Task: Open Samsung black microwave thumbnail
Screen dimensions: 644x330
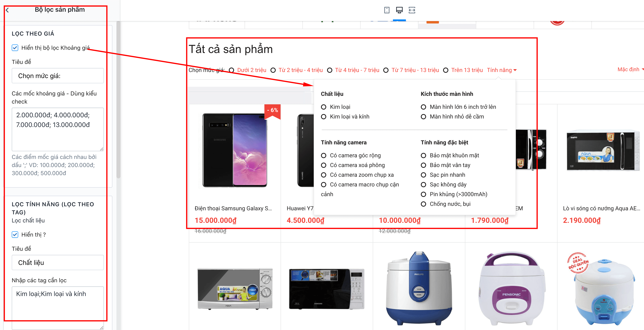Action: [327, 289]
